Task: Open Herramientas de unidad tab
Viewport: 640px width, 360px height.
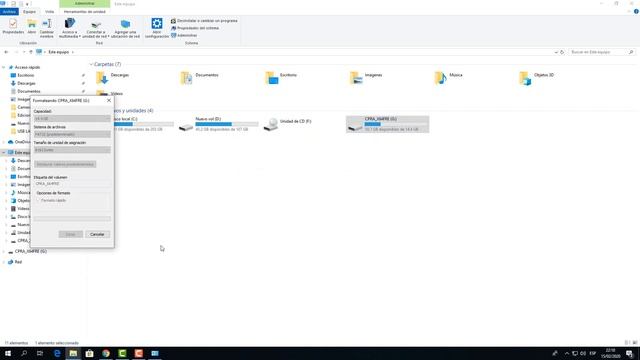Action: point(84,11)
